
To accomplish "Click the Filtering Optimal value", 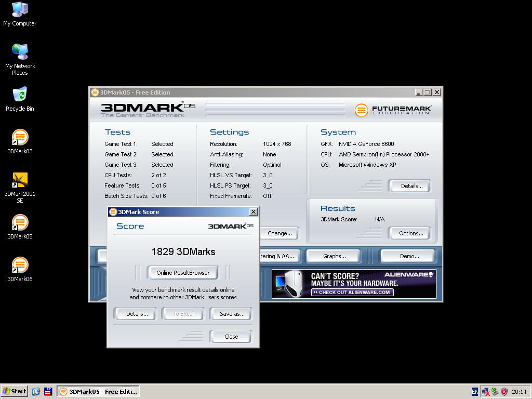I will [x=272, y=165].
